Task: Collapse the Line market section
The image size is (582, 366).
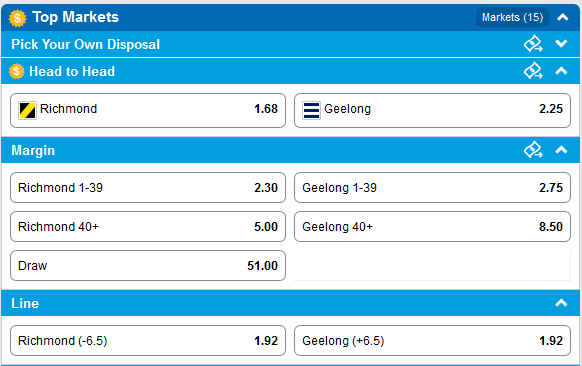Action: click(561, 303)
